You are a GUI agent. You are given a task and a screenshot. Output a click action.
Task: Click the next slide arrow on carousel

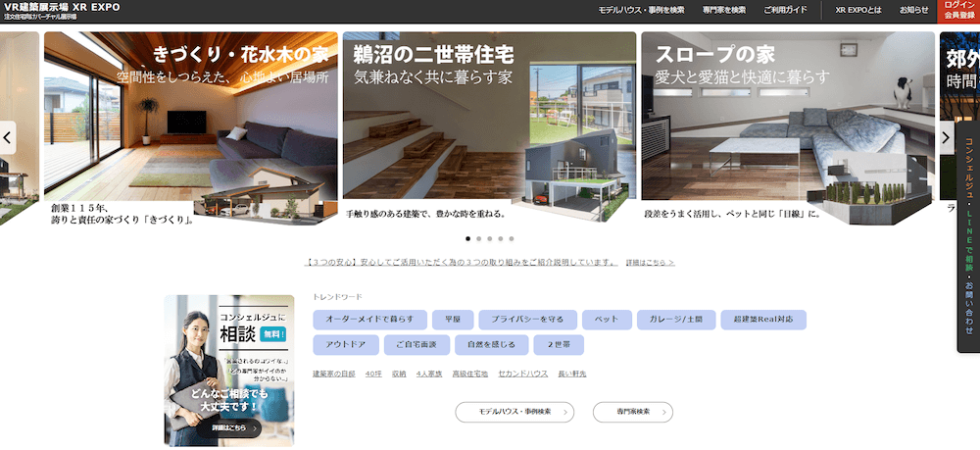[x=946, y=137]
